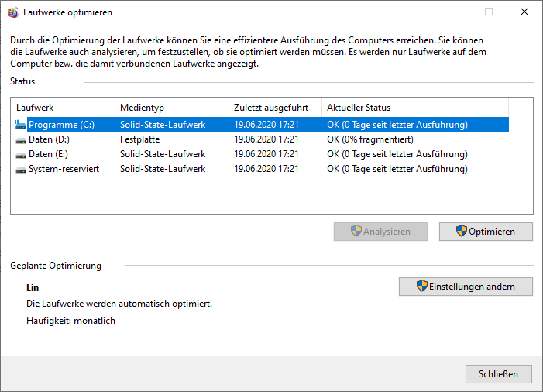Click the Daten (D:) drive icon
The height and width of the screenshot is (392, 543).
tap(21, 140)
